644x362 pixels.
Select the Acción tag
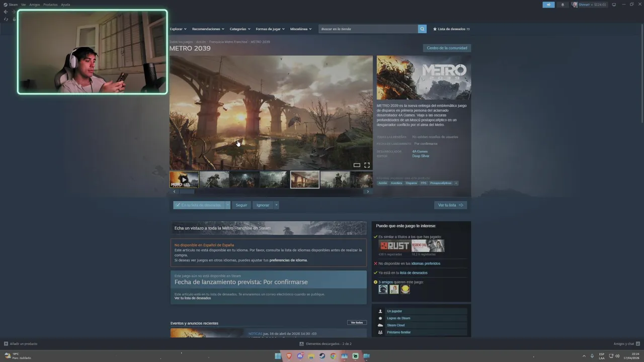pos(382,183)
